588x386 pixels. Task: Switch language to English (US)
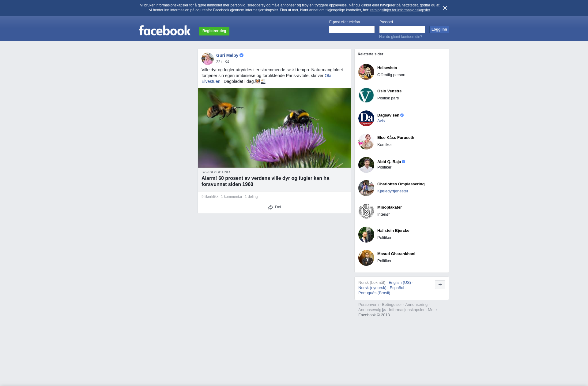pyautogui.click(x=400, y=283)
